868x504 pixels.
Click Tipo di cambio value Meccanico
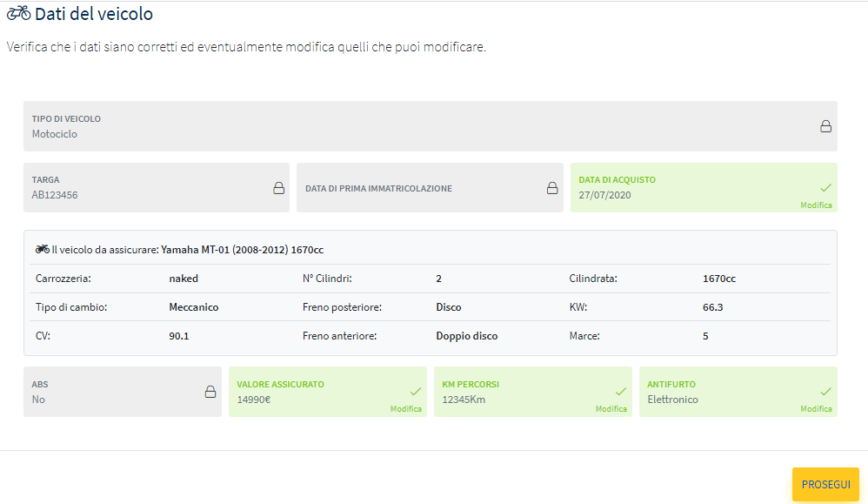(194, 307)
